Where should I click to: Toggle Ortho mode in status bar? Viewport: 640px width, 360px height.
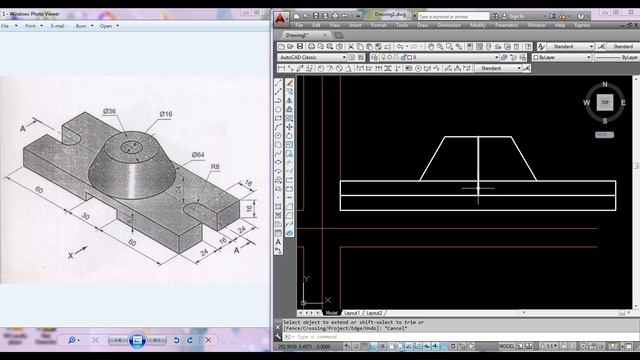373,346
